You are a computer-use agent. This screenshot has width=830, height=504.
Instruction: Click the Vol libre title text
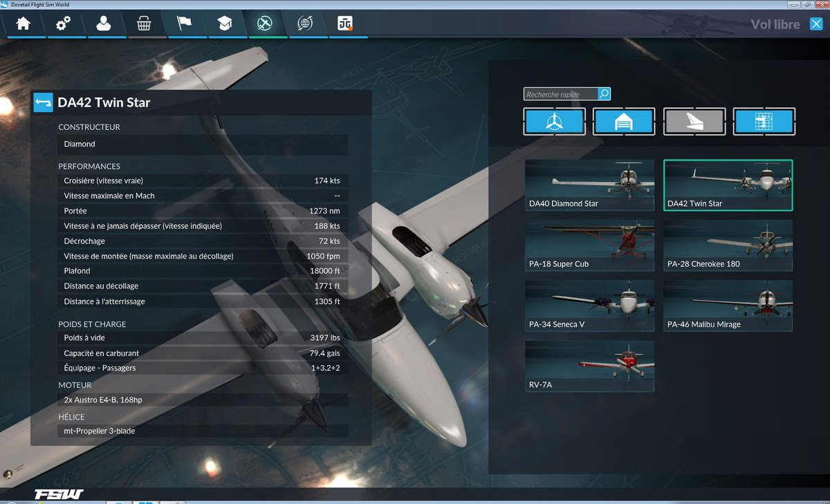click(775, 24)
